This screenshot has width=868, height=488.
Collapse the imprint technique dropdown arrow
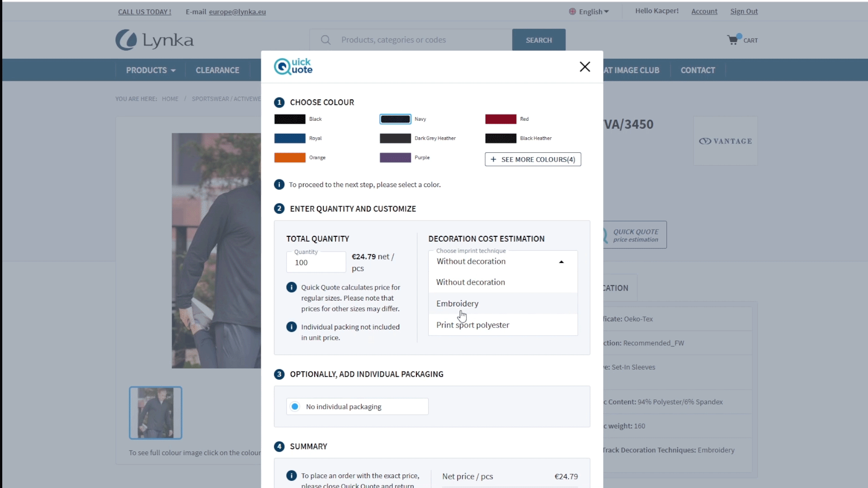561,262
